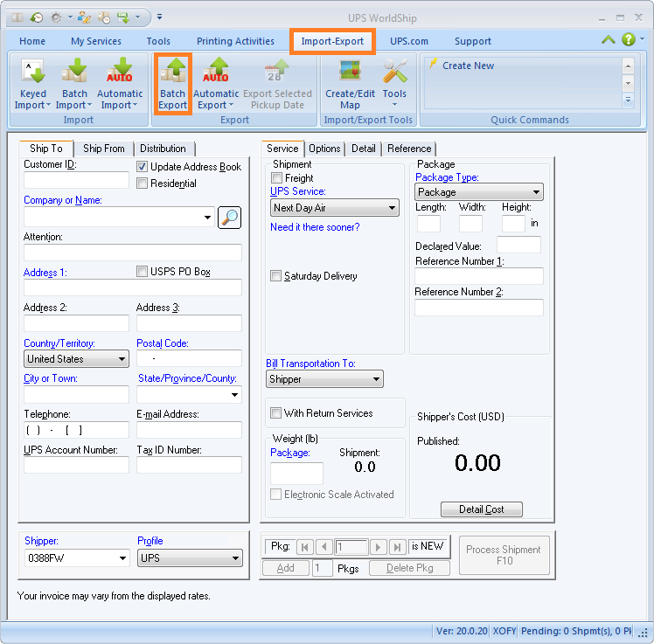Click the package with clock icon
This screenshot has height=644, width=654.
tap(104, 17)
